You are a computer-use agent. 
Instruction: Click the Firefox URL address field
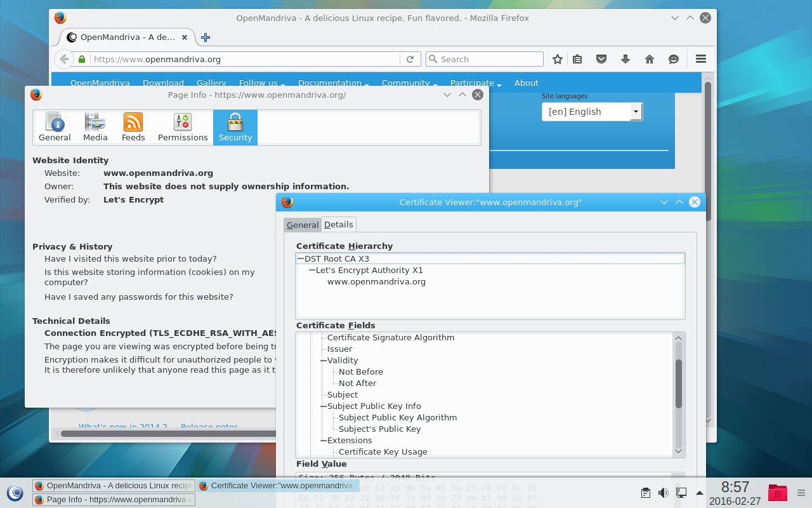[x=245, y=59]
